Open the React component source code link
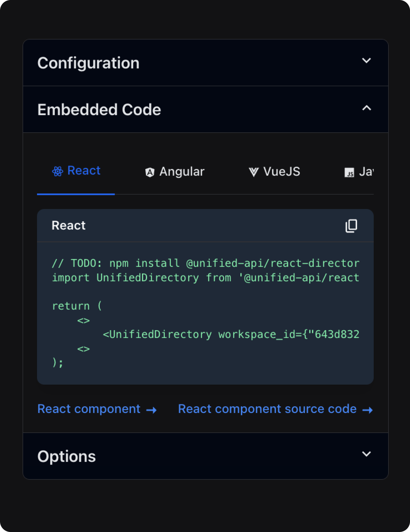The image size is (410, 532). point(267,409)
